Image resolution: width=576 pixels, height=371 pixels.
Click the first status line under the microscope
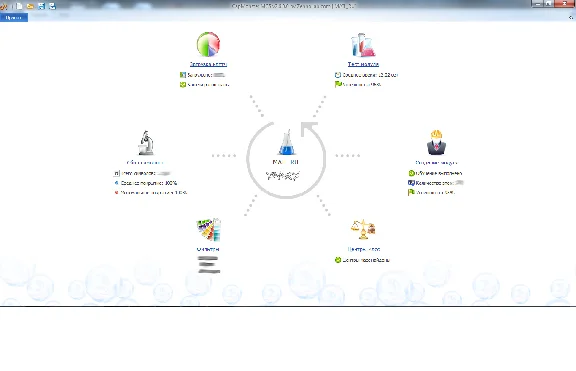[x=142, y=173]
